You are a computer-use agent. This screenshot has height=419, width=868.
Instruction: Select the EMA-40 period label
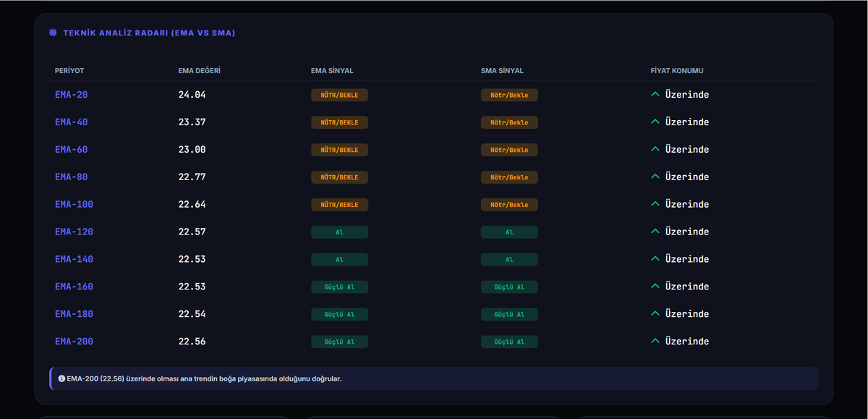71,122
